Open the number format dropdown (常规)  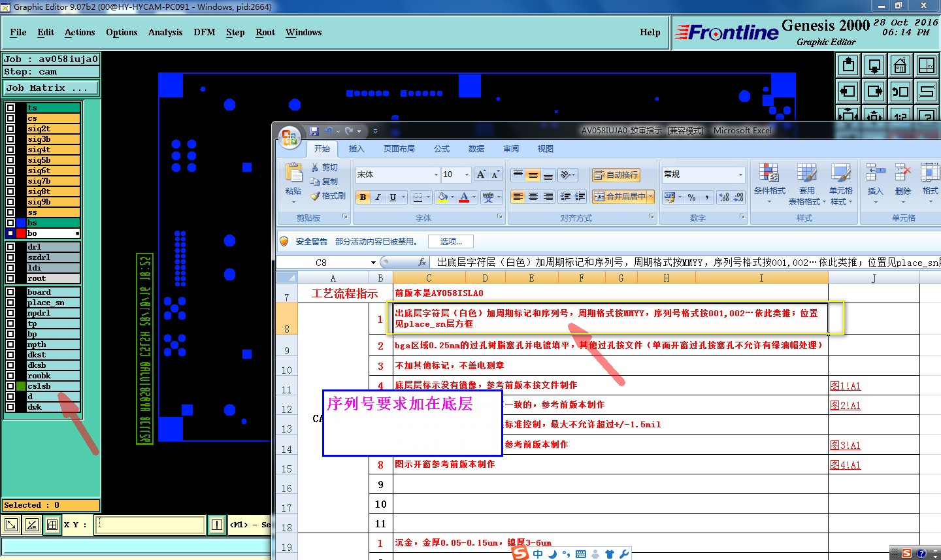point(740,174)
